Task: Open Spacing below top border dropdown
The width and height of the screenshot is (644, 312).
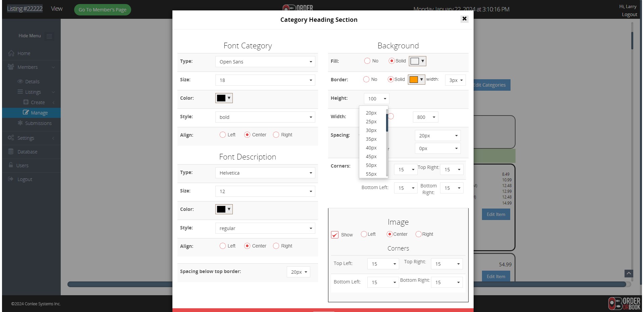Action: tap(298, 272)
